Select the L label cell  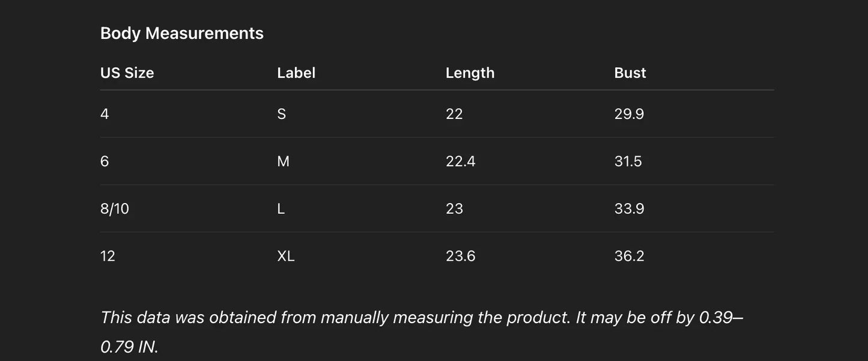pos(281,209)
